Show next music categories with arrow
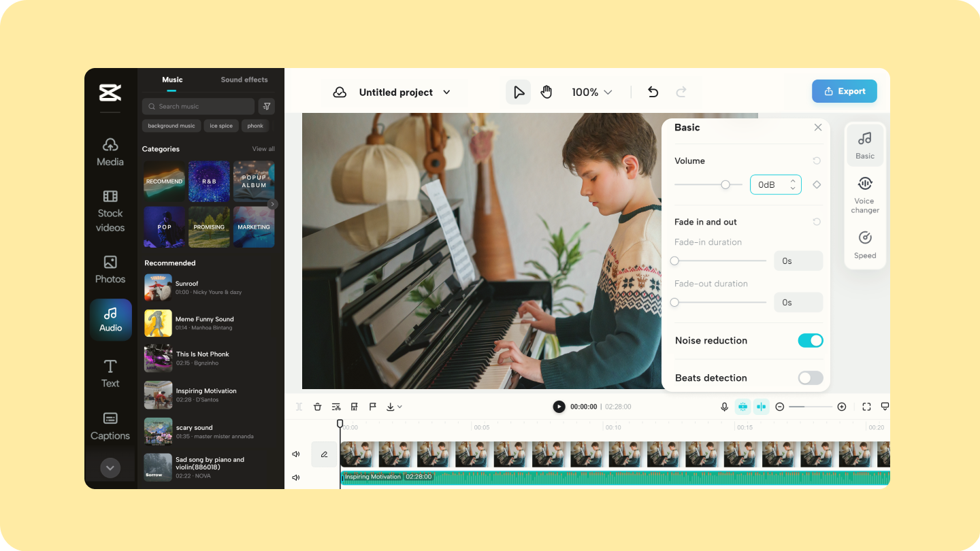This screenshot has width=980, height=551. (x=273, y=204)
